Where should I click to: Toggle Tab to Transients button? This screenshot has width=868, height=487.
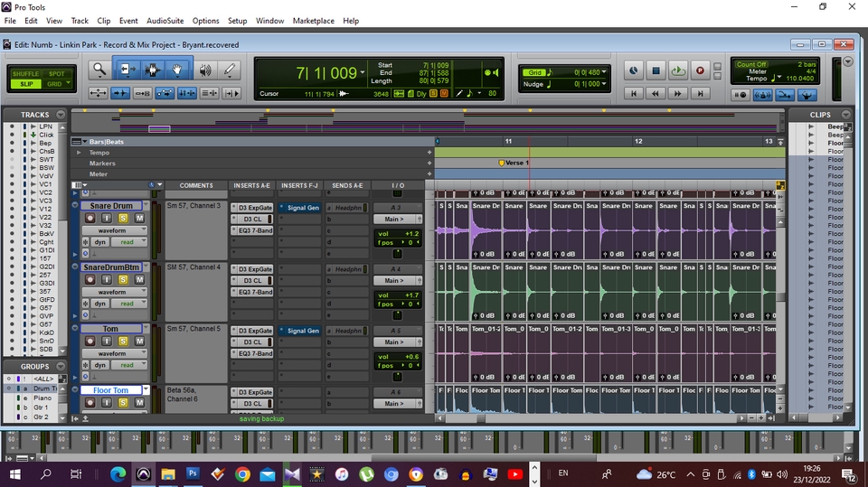point(120,94)
